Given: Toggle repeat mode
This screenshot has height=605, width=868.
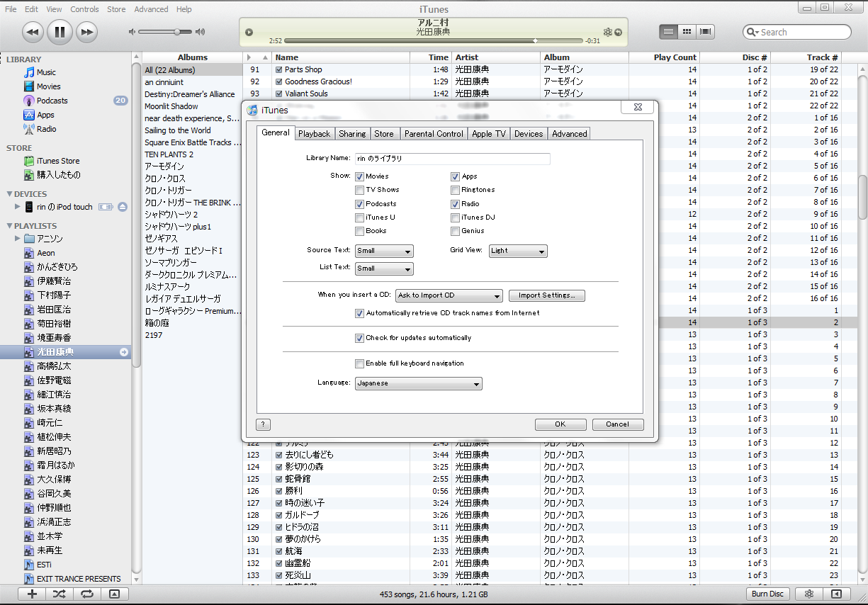Looking at the screenshot, I should 87,594.
